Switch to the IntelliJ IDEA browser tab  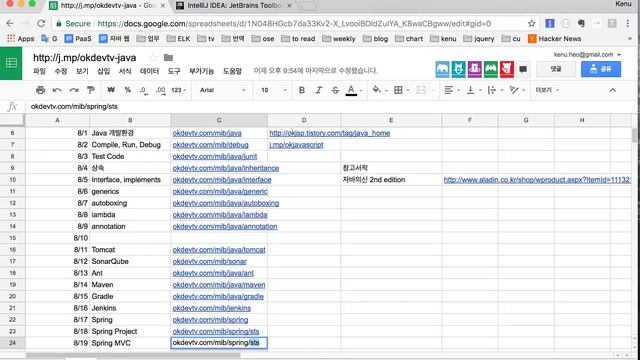[233, 6]
